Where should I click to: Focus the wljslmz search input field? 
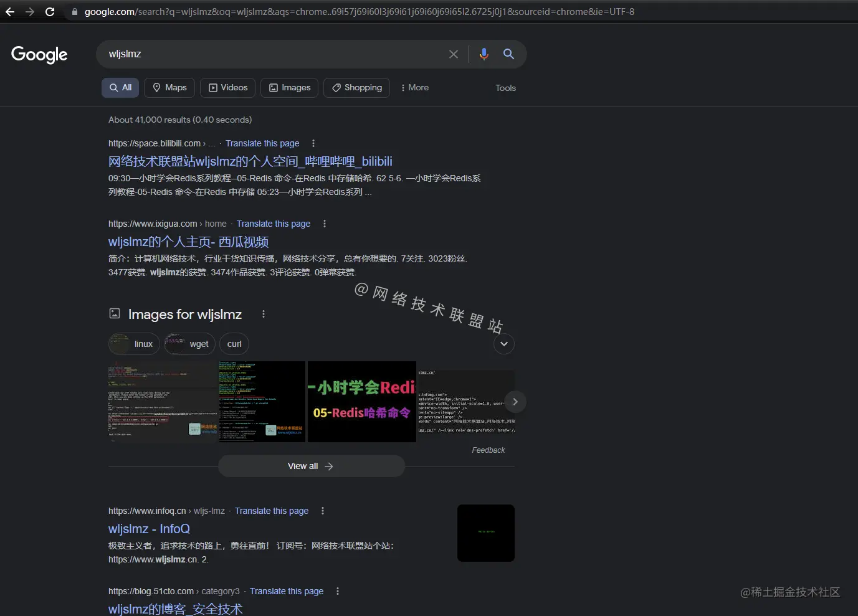(x=274, y=54)
